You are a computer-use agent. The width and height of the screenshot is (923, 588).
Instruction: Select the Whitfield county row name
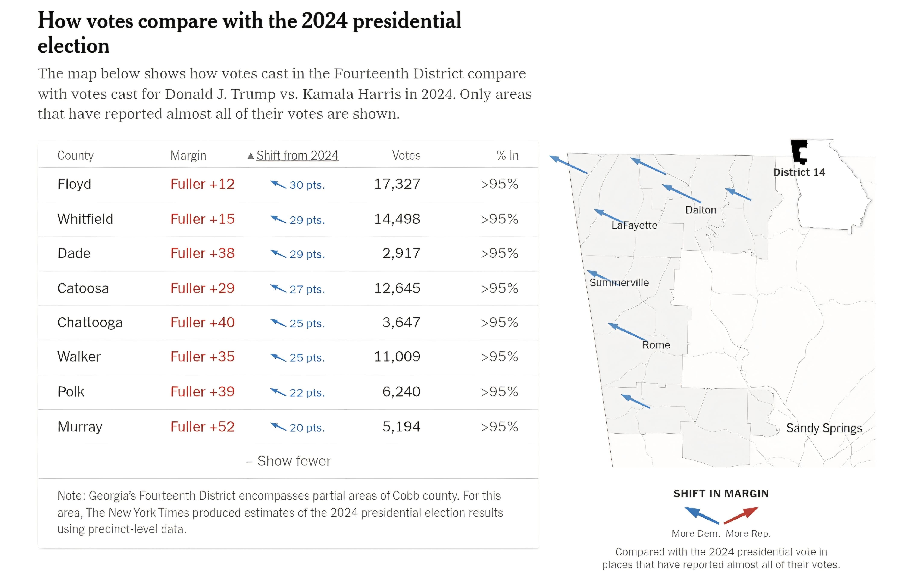tap(85, 219)
